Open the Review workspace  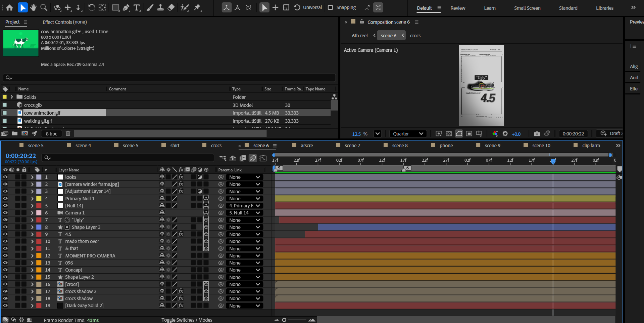458,8
